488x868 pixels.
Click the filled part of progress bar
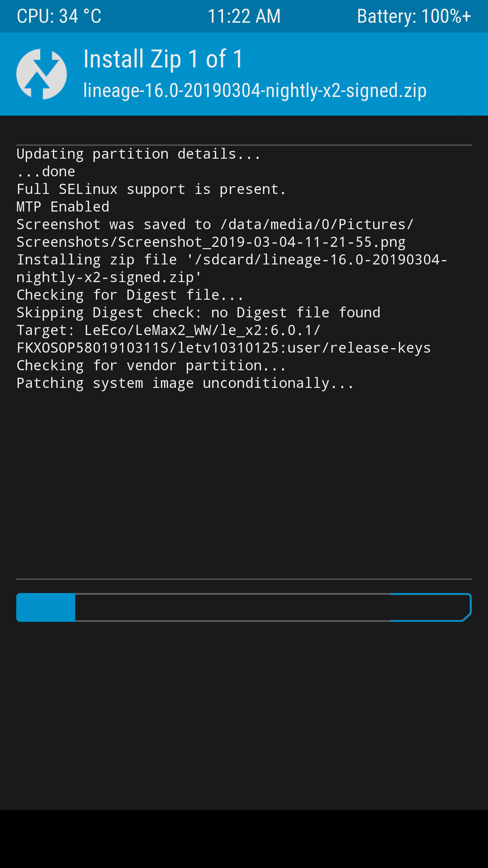click(46, 607)
